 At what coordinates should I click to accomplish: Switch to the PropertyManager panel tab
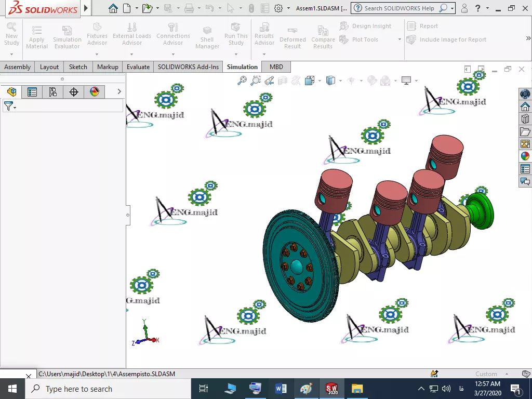32,92
